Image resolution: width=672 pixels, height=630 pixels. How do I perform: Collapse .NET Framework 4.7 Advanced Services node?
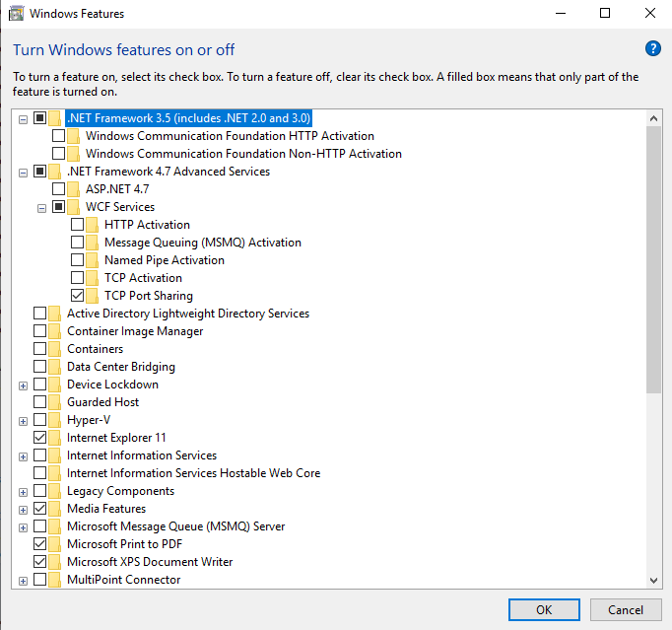tap(23, 173)
